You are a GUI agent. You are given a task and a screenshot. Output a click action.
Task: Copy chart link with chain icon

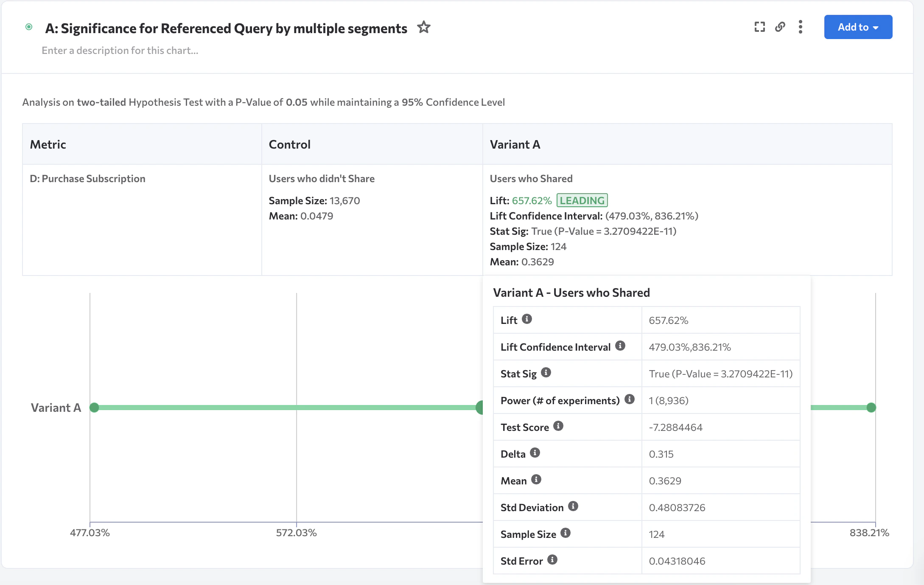(780, 27)
